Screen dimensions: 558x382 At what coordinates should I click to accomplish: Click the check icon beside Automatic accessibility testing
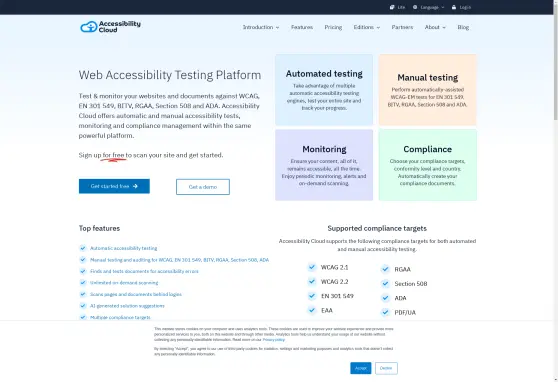(x=83, y=248)
